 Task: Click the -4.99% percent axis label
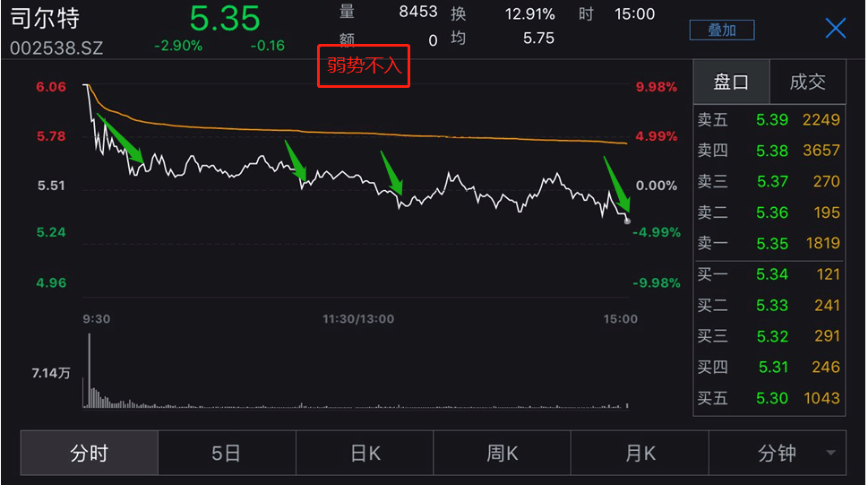click(656, 232)
